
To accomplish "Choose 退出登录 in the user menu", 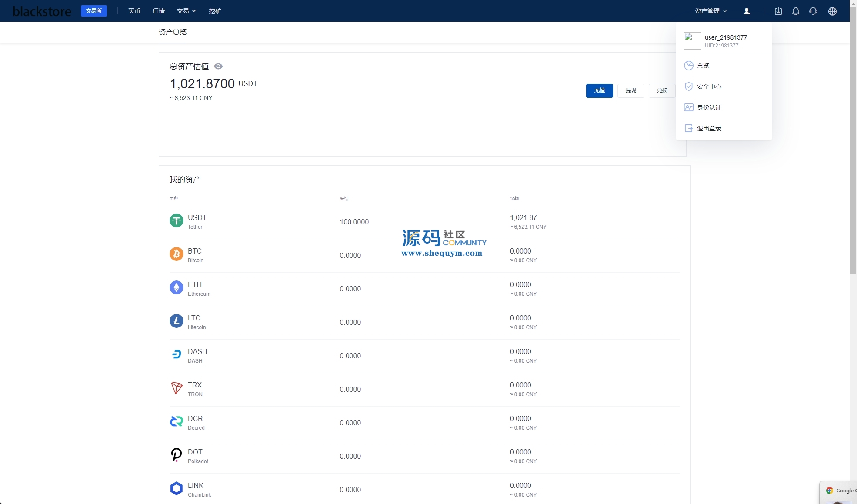I will pos(709,128).
